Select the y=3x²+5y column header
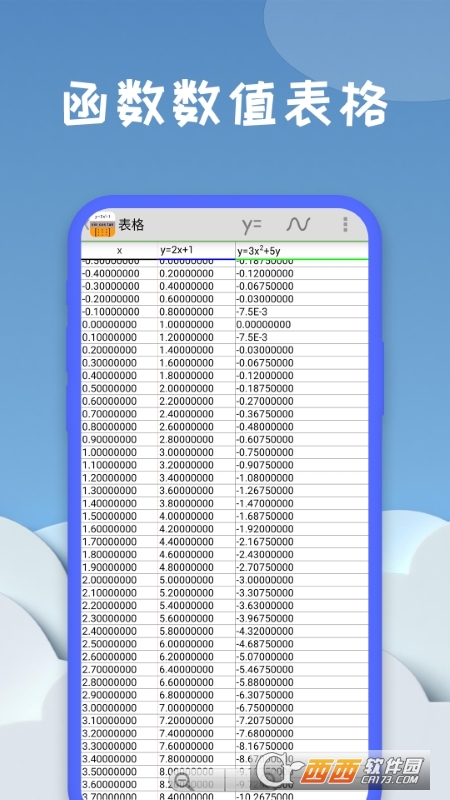Screen dimensions: 450x800 [x=302, y=251]
